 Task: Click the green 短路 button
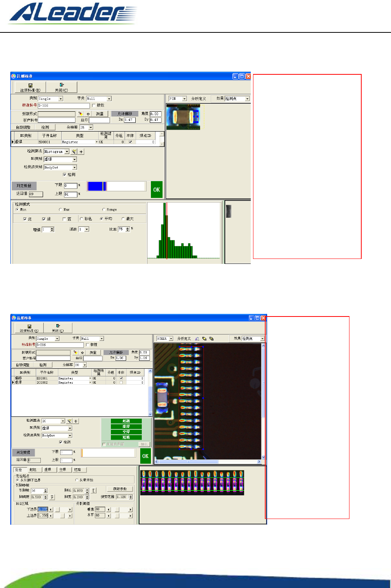pyautogui.click(x=126, y=437)
